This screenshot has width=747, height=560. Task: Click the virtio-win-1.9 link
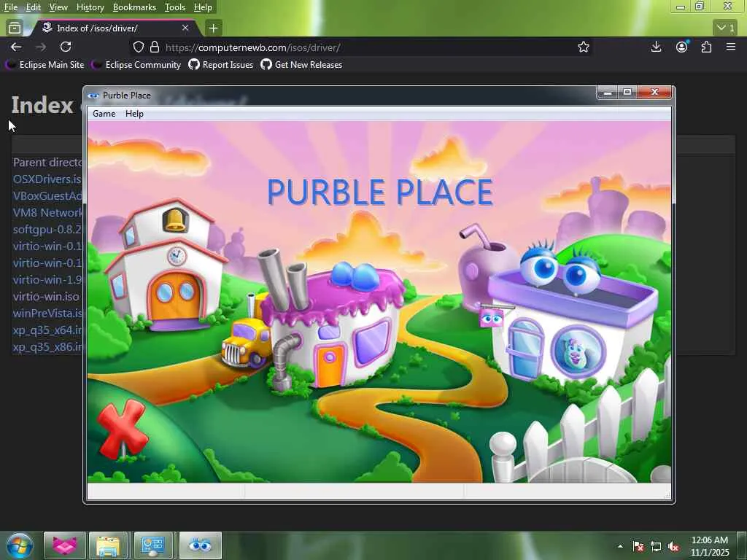47,279
